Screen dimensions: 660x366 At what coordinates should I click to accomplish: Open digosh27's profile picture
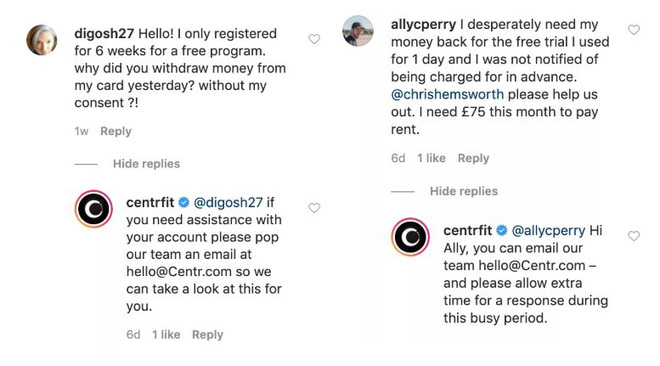[x=42, y=40]
